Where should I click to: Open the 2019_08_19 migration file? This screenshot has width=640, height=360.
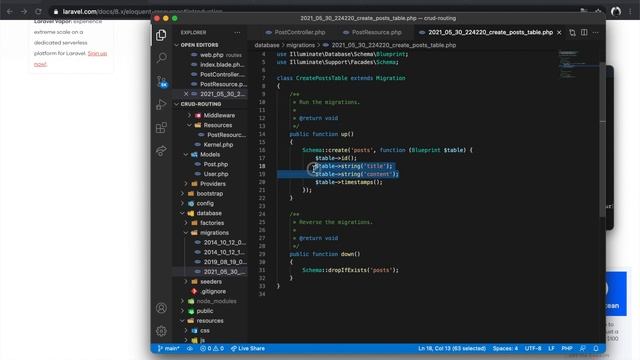[x=224, y=262]
